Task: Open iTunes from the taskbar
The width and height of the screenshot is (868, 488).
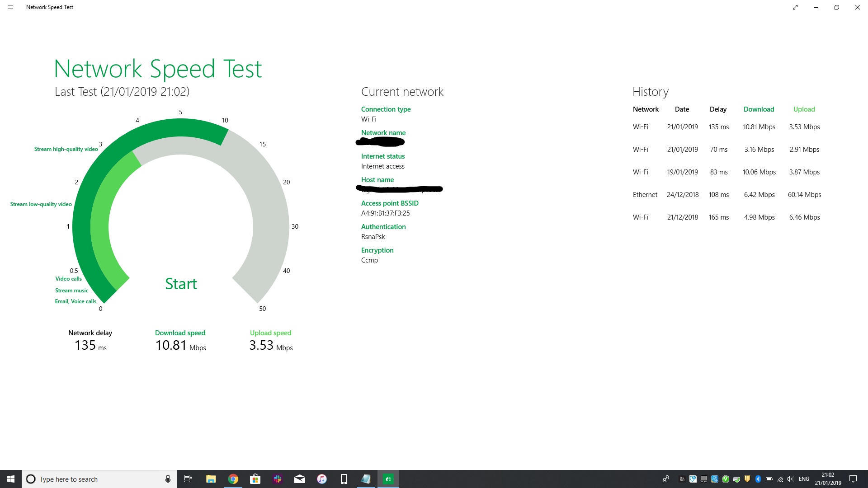Action: pos(322,479)
